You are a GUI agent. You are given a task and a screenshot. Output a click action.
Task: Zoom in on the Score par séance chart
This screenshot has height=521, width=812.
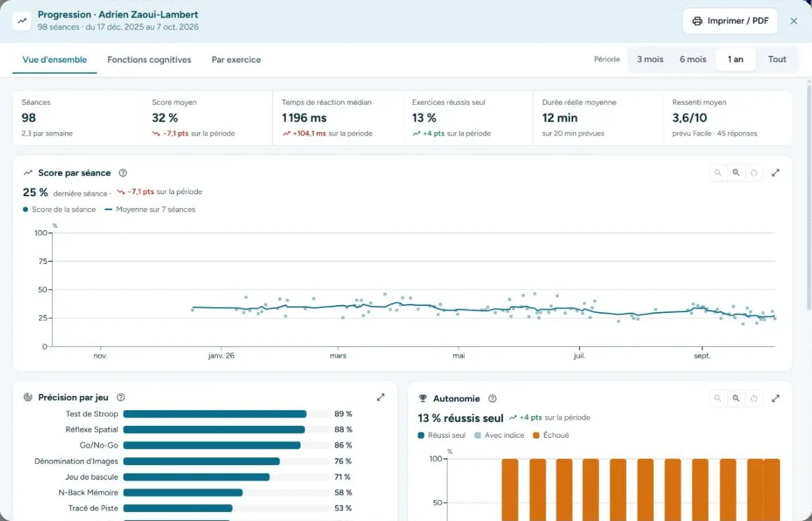[x=736, y=173]
